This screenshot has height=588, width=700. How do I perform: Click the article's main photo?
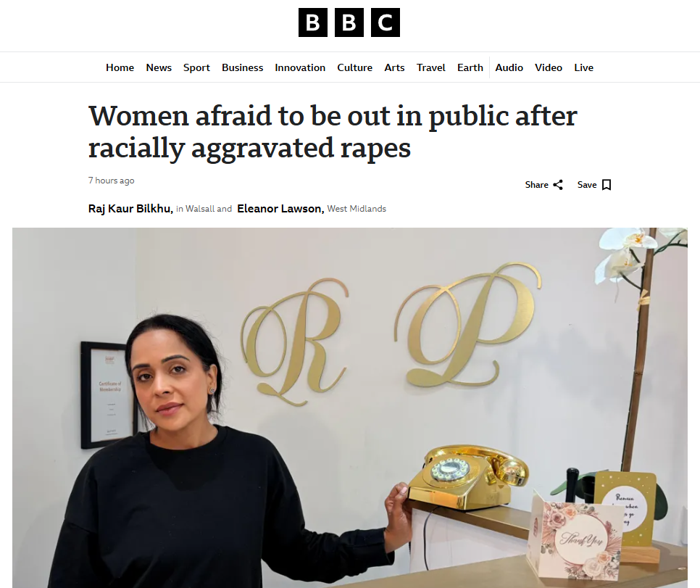tap(349, 407)
